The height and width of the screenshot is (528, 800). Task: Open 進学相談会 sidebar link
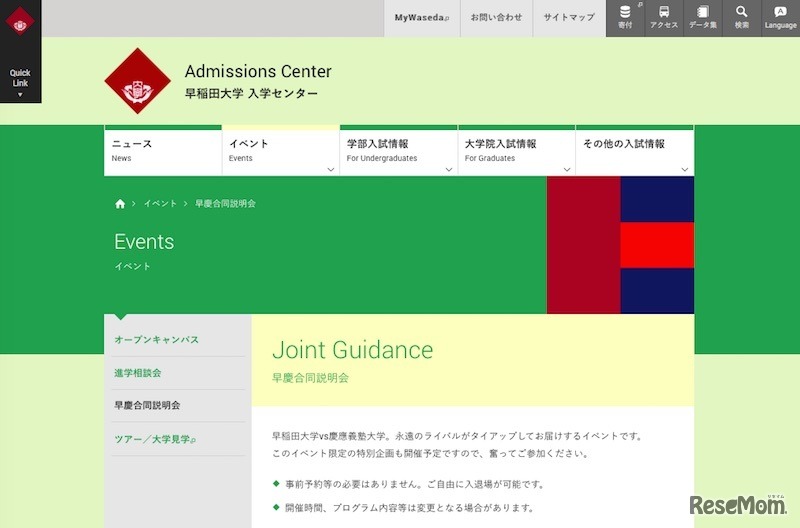pyautogui.click(x=138, y=373)
